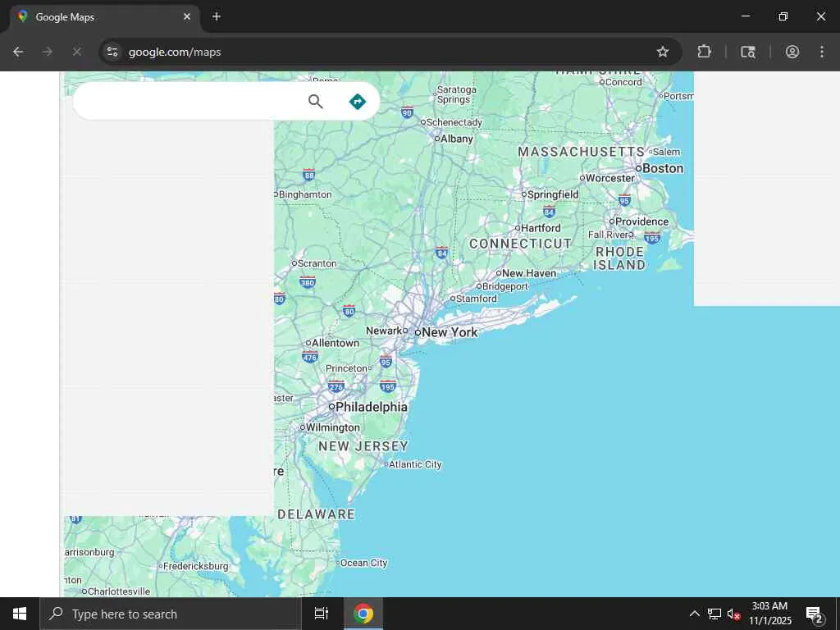Click the Stamford label on the map
Screen dimensions: 840x630
click(477, 299)
